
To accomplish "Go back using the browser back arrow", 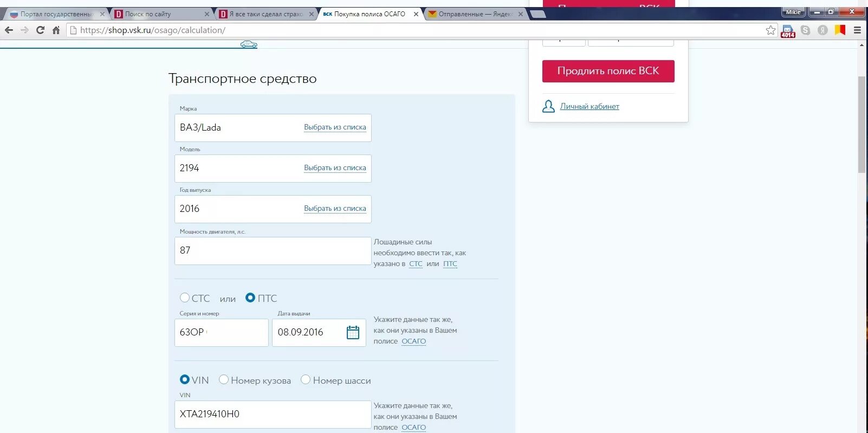I will pyautogui.click(x=9, y=30).
